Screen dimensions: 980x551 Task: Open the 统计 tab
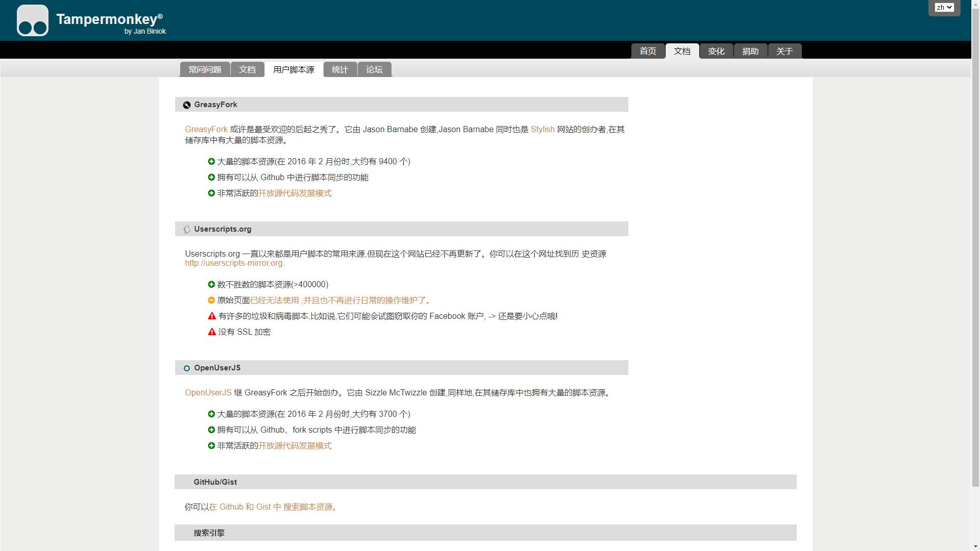click(x=340, y=70)
